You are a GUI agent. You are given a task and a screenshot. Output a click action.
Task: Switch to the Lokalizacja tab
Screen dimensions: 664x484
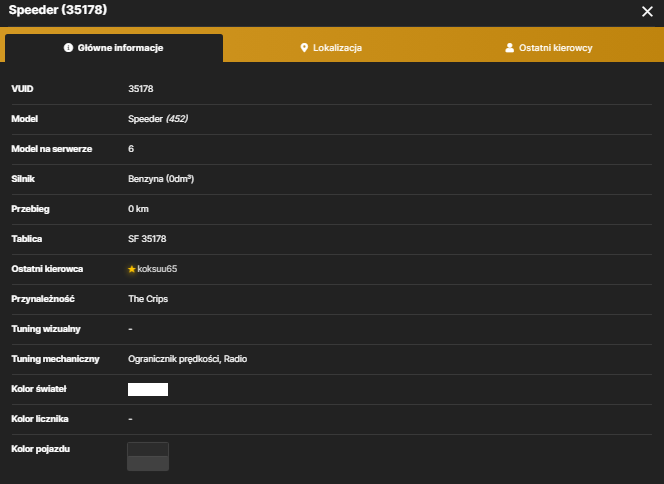331,48
